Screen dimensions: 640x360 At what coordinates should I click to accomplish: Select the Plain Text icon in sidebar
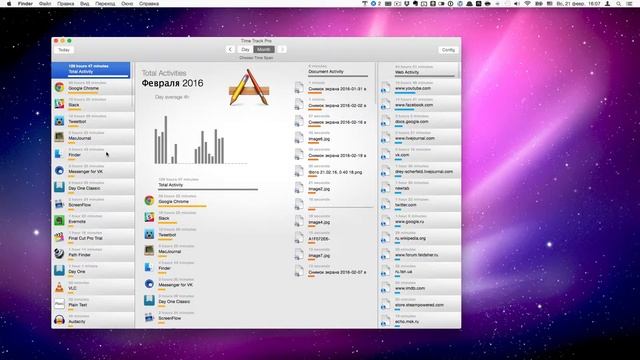pyautogui.click(x=60, y=304)
